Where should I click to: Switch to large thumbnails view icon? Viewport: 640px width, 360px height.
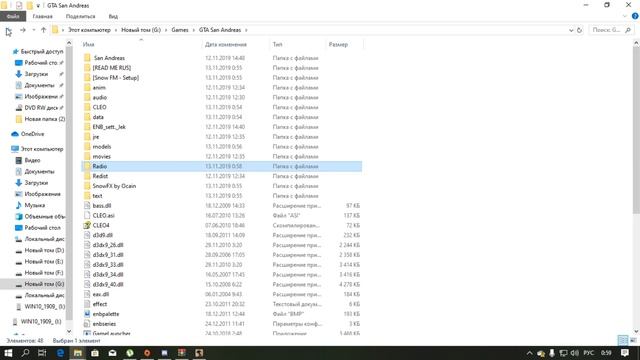coord(633,340)
